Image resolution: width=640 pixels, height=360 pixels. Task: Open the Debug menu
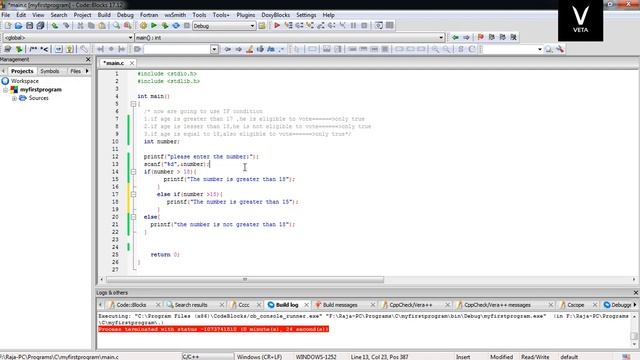click(125, 15)
